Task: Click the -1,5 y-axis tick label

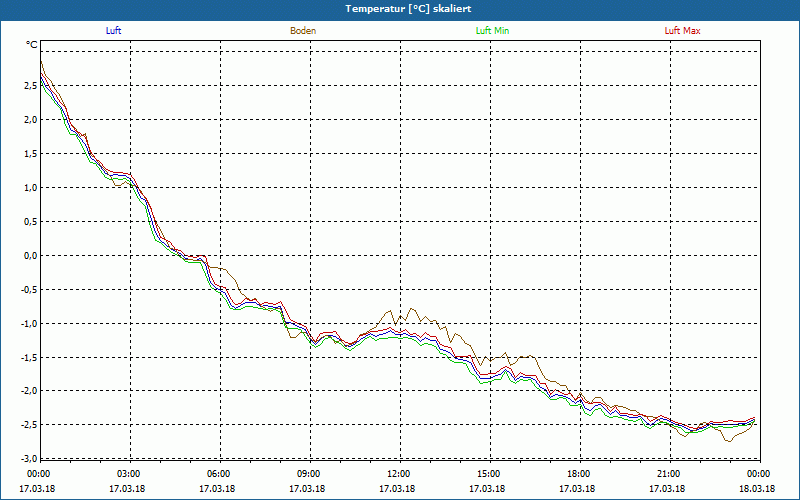Action: click(x=27, y=357)
